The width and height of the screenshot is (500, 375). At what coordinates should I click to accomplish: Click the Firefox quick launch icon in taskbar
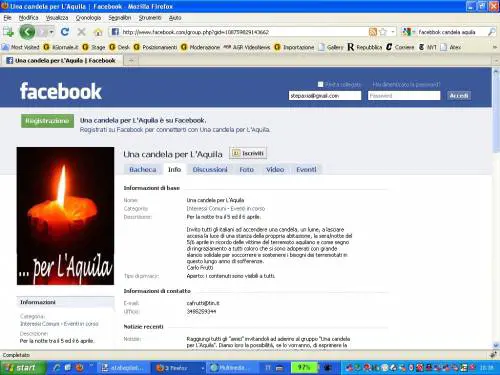(x=79, y=368)
